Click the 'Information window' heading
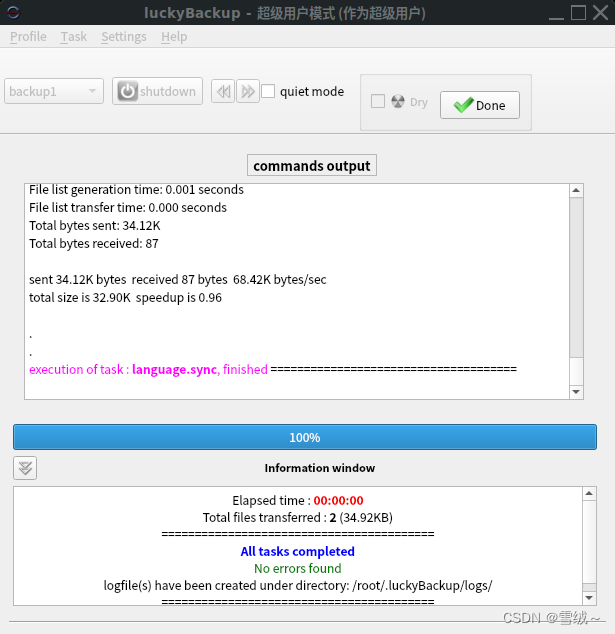 point(319,468)
